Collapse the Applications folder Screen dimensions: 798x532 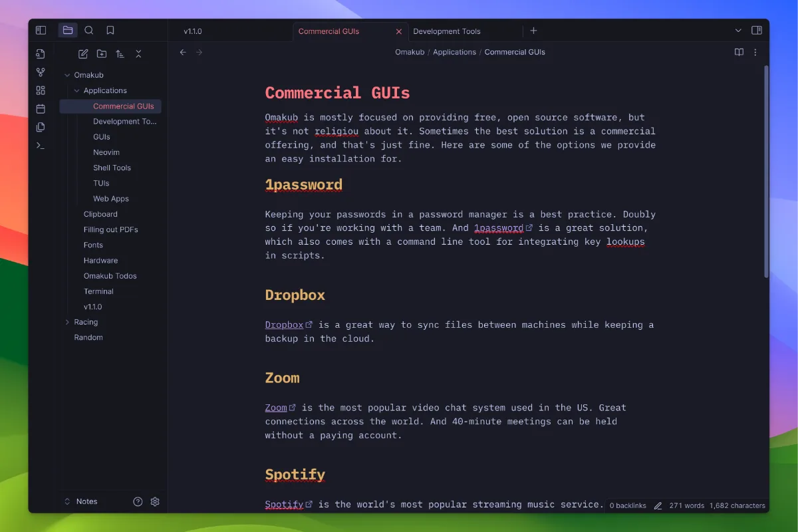click(77, 90)
